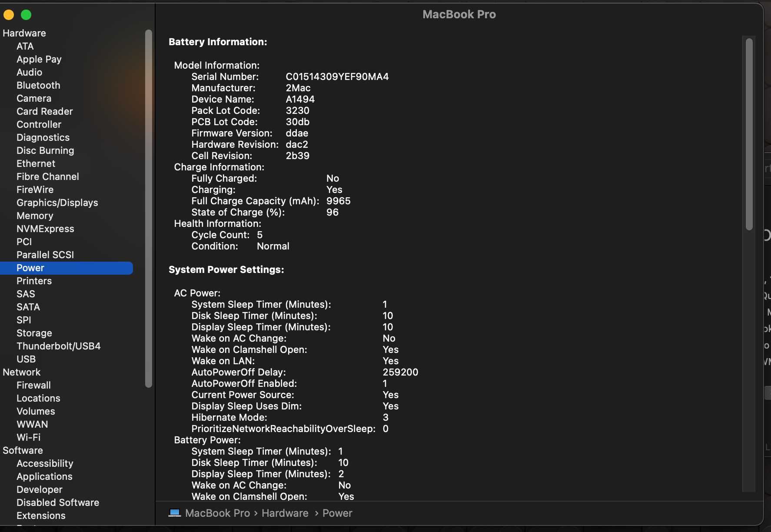Select the highlighted Power item

click(66, 268)
